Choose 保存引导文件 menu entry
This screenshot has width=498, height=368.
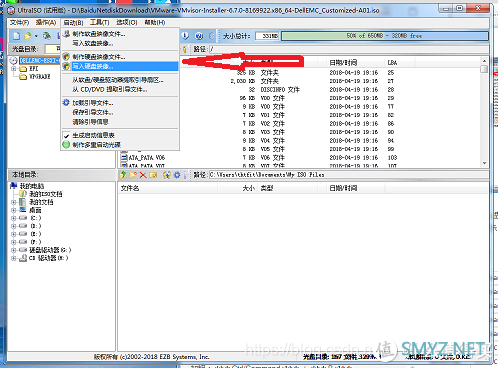coord(120,112)
